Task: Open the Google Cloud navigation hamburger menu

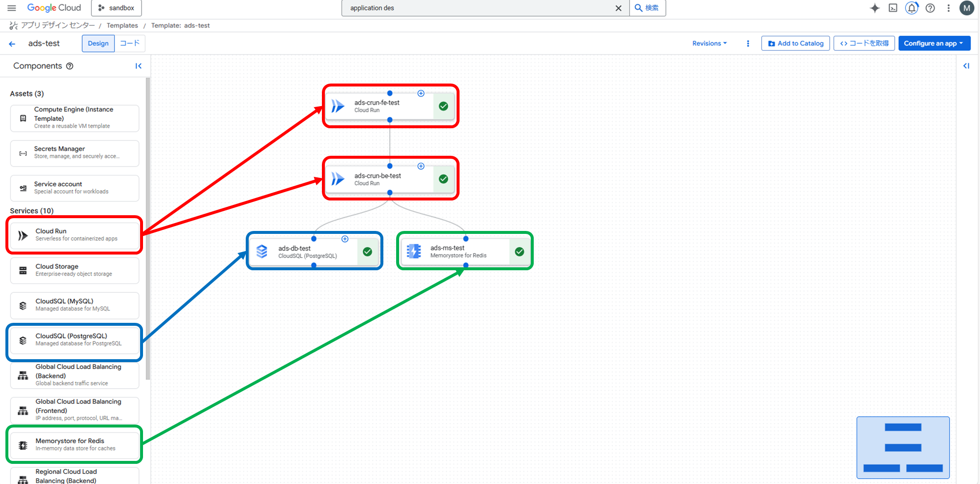Action: click(x=12, y=8)
